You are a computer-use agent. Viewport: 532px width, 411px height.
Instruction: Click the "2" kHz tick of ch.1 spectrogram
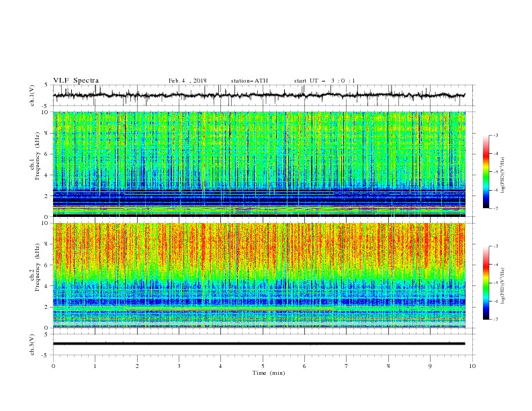47,196
